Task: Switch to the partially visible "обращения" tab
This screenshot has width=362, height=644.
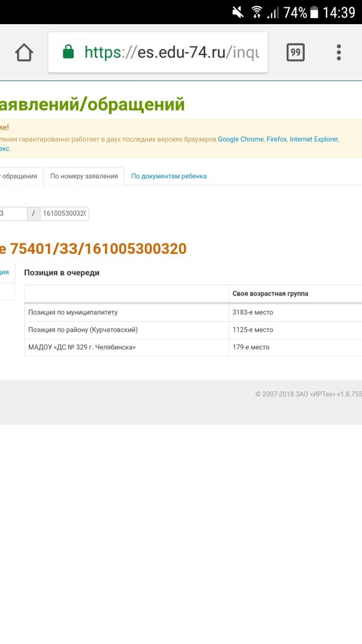Action: tap(20, 176)
